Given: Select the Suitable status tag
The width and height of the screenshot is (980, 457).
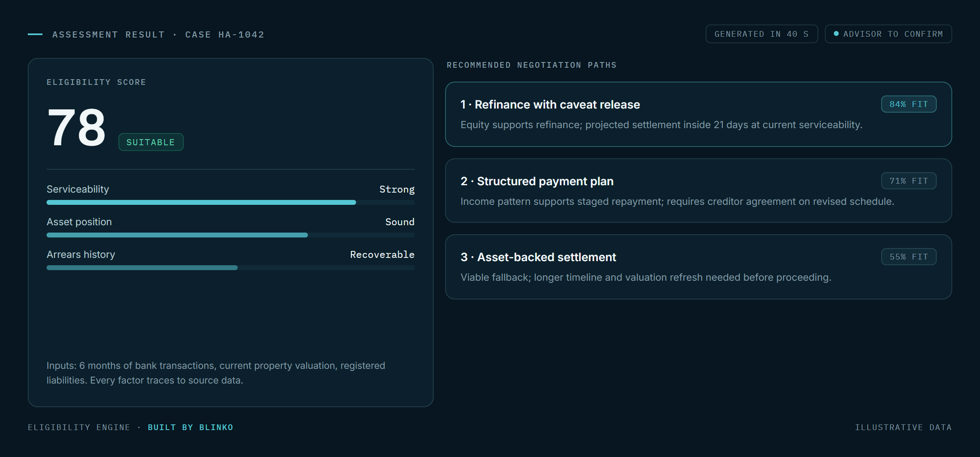Looking at the screenshot, I should click(151, 142).
